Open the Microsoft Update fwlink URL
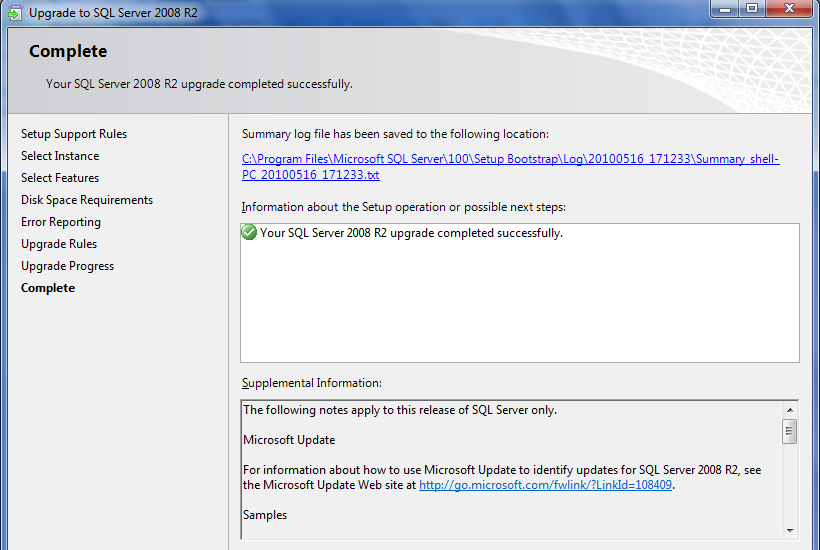Viewport: 820px width, 550px height. point(545,485)
